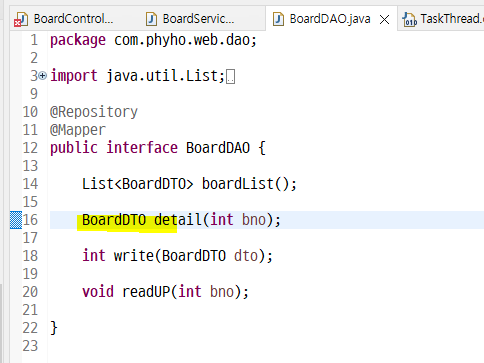Expand the folded import block at line 3
Viewport: 484px width, 363px height.
click(x=42, y=76)
